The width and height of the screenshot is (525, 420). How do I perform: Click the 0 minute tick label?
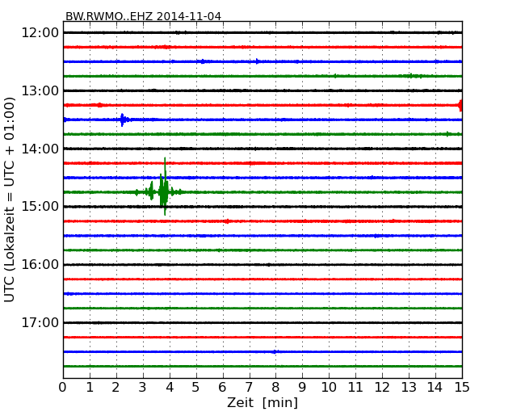[63, 388]
